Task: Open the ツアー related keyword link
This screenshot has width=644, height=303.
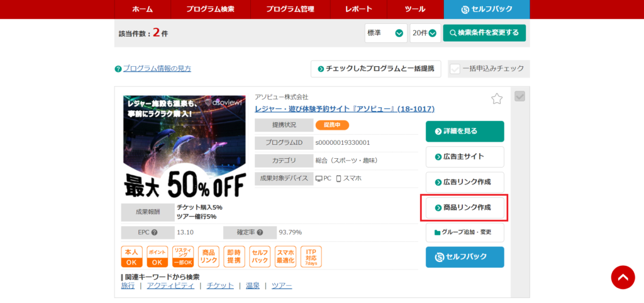Action: (x=282, y=286)
